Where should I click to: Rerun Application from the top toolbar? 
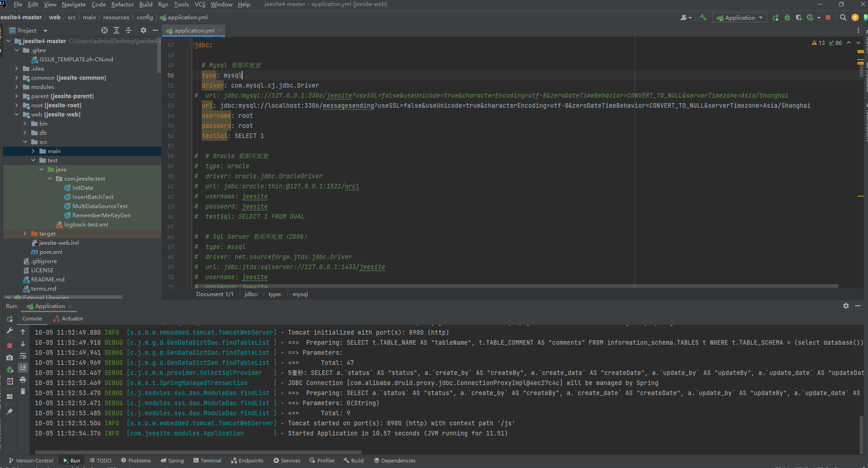tap(775, 17)
